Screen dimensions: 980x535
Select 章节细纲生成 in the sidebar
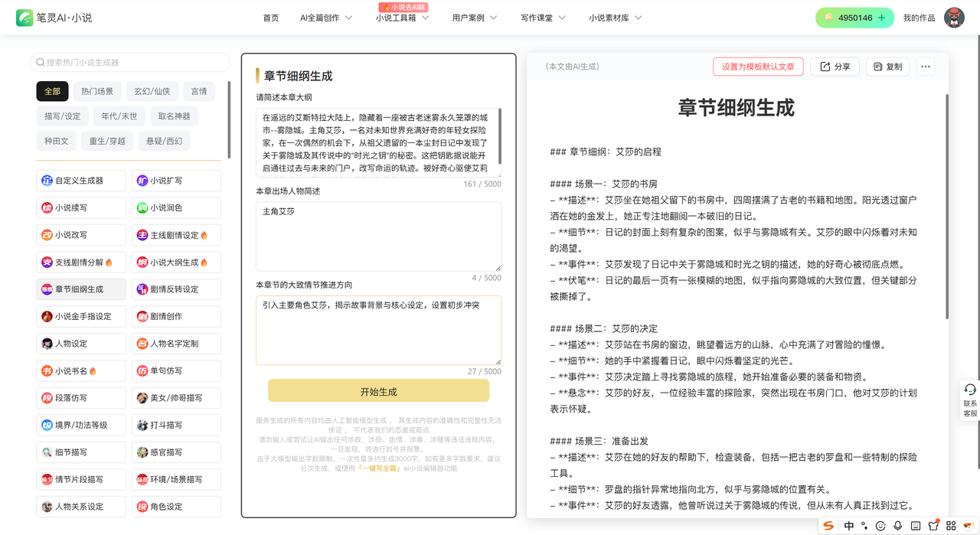81,289
